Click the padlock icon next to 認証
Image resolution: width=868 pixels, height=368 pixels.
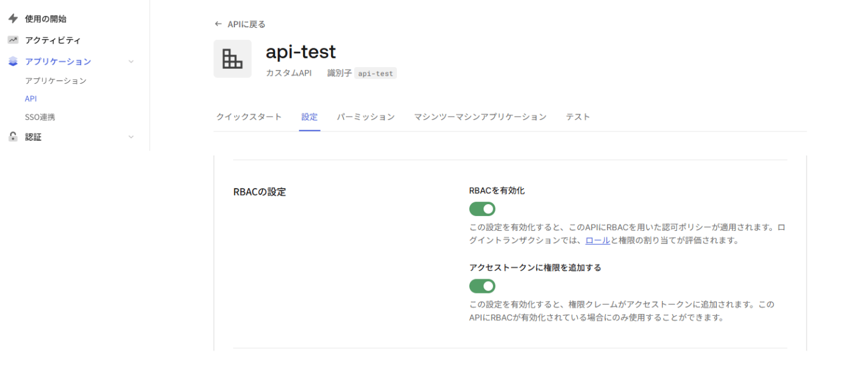tap(13, 137)
